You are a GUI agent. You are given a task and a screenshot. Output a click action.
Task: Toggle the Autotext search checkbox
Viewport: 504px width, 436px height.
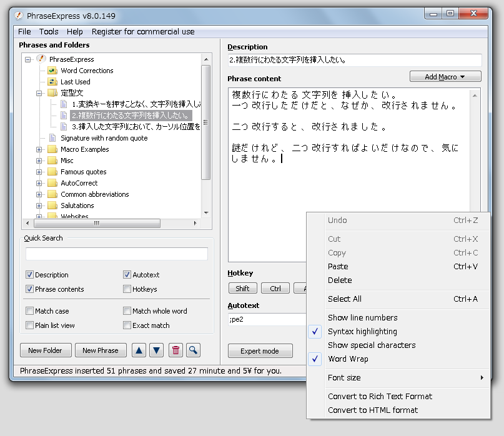click(127, 275)
